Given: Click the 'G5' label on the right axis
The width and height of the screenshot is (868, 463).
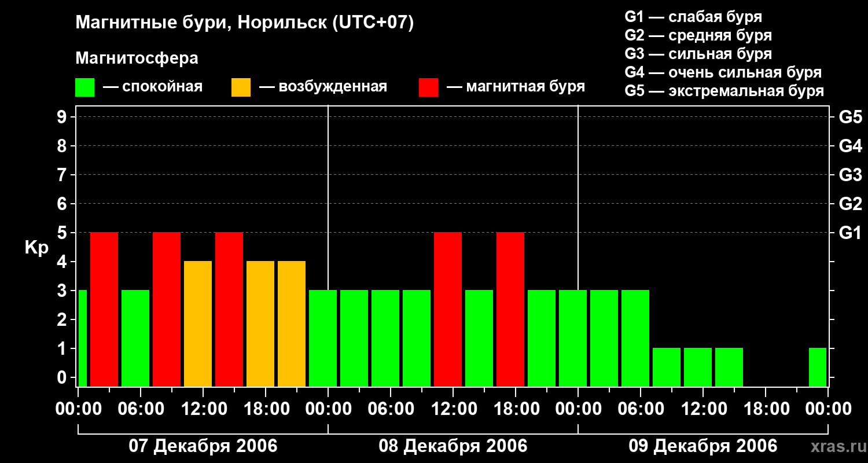Looking at the screenshot, I should pyautogui.click(x=851, y=117).
